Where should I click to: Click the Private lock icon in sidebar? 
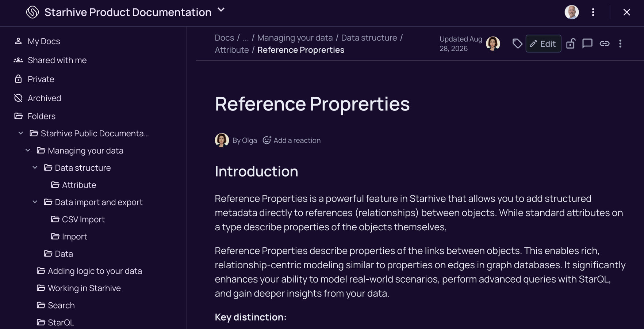click(18, 79)
